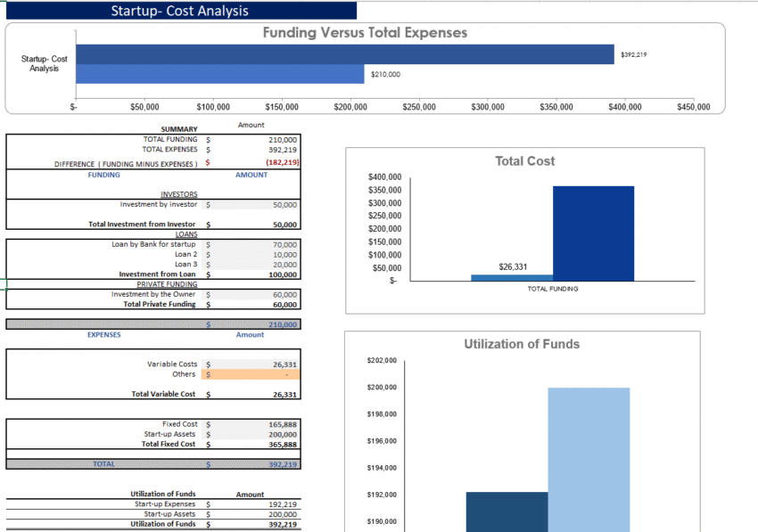Select the light blue bar in Utilization chart
Screen dimensions: 758x532
point(589,459)
